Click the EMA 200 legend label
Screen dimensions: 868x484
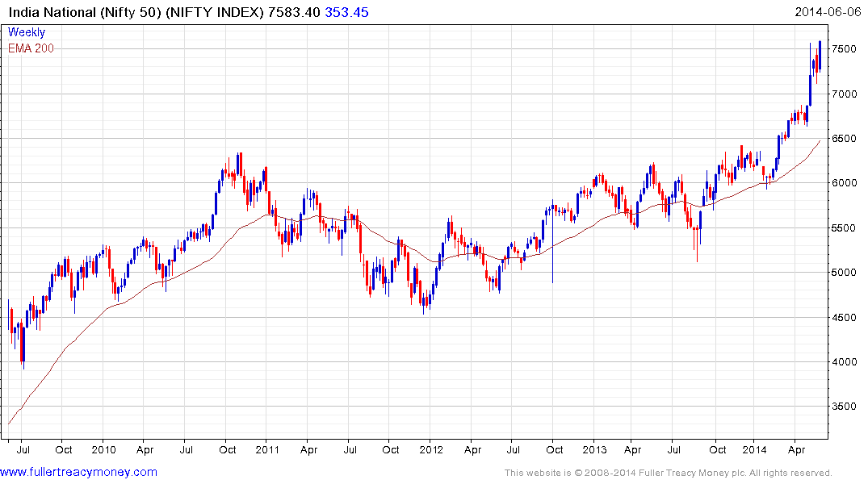click(31, 48)
